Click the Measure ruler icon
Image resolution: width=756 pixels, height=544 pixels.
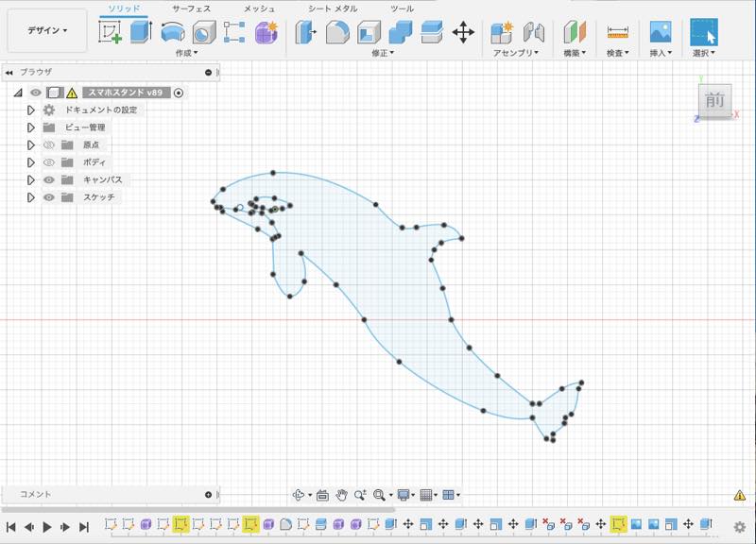pyautogui.click(x=618, y=32)
